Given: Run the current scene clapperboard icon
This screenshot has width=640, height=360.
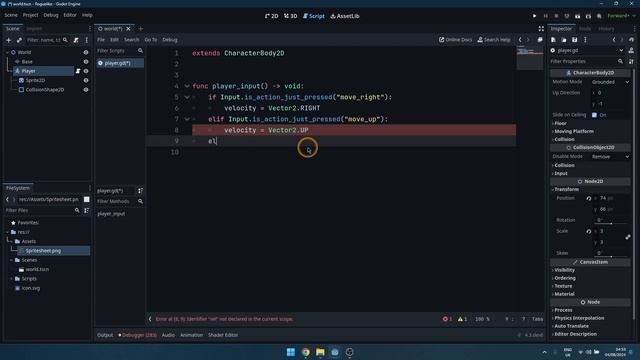Looking at the screenshot, I should tap(578, 16).
